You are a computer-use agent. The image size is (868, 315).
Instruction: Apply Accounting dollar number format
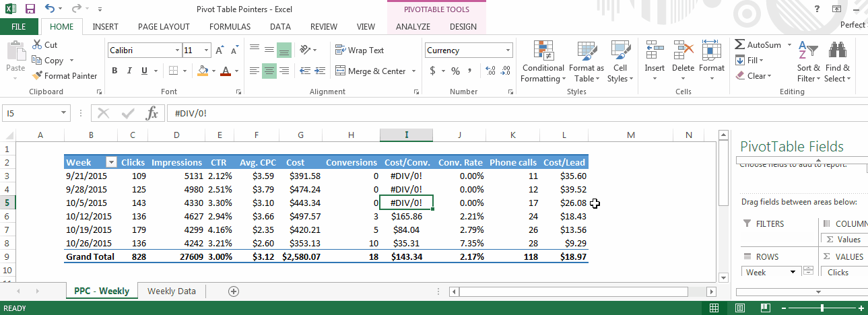(x=433, y=71)
